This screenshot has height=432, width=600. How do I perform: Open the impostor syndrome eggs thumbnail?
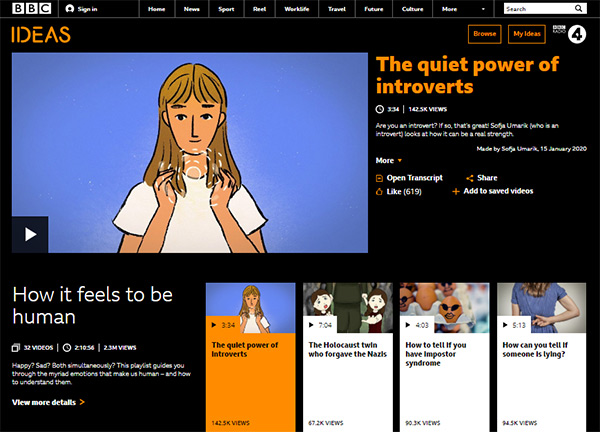445,308
